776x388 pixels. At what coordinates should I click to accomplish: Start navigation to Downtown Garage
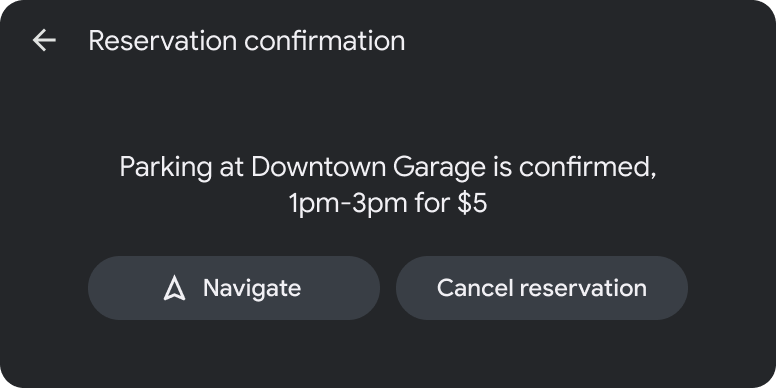(234, 288)
